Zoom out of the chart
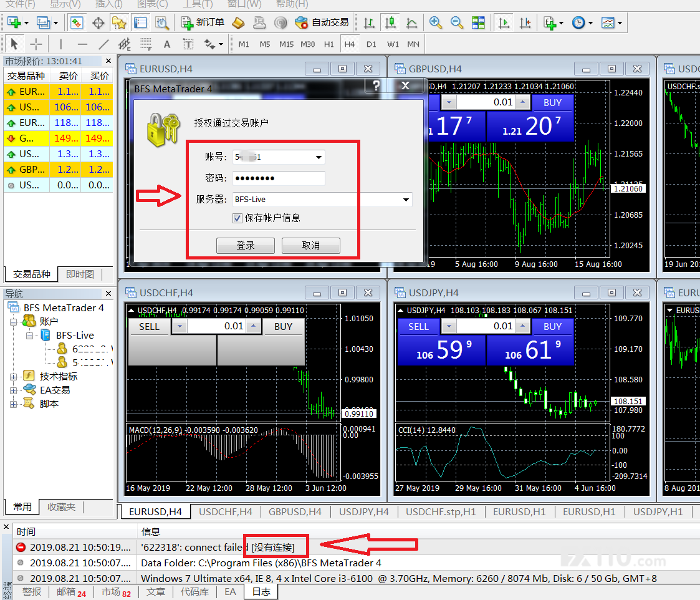700x600 pixels. (x=457, y=22)
